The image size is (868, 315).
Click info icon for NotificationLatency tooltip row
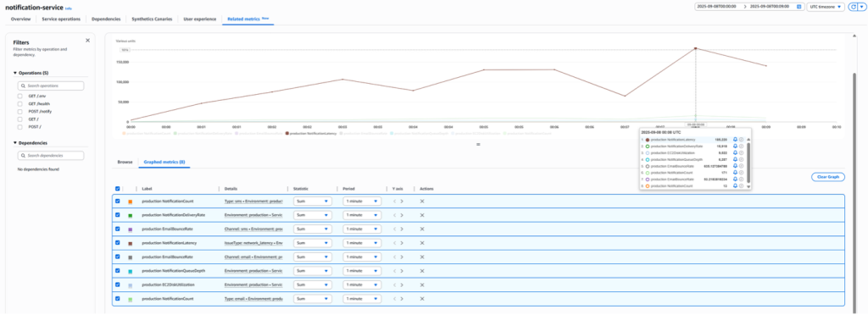[741, 139]
